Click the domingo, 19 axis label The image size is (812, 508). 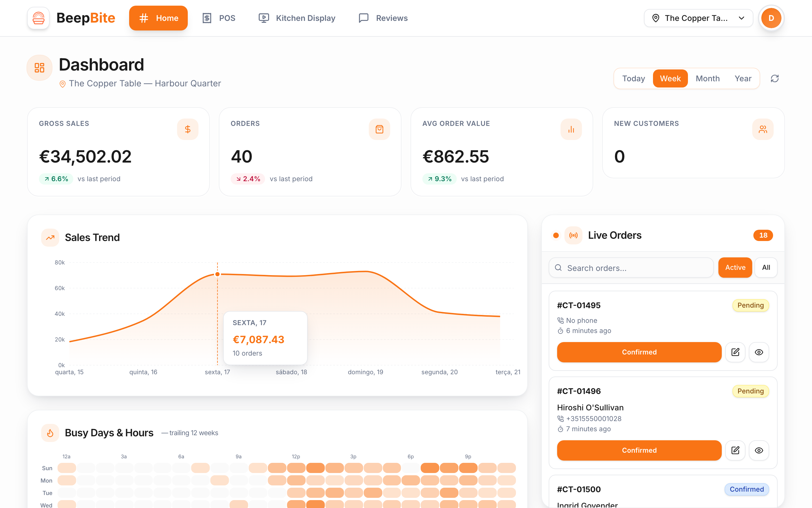coord(365,372)
